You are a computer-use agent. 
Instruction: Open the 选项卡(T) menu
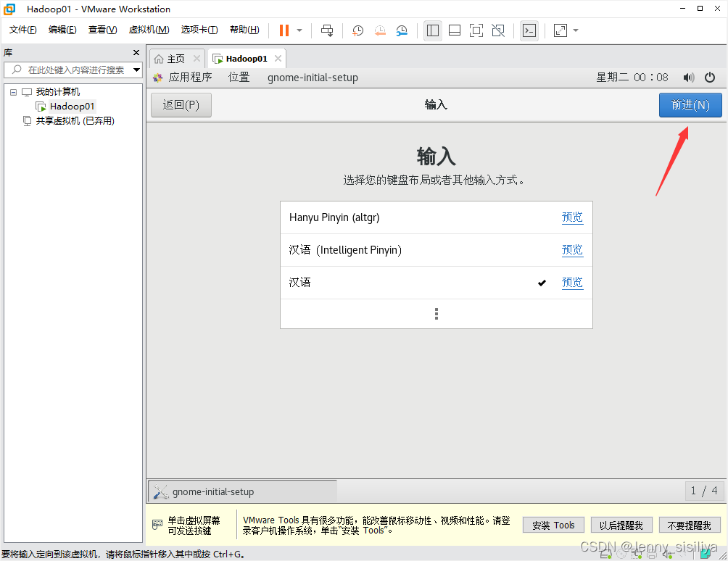(x=199, y=30)
